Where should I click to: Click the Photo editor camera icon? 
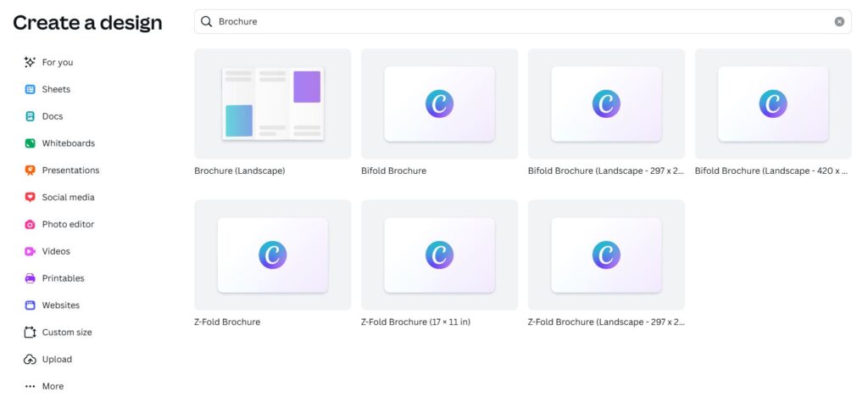30,225
